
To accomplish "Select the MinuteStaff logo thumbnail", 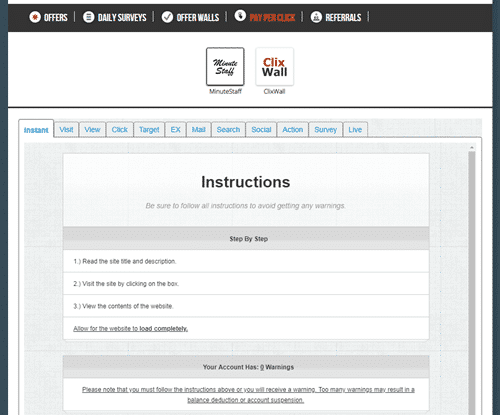I will click(225, 67).
